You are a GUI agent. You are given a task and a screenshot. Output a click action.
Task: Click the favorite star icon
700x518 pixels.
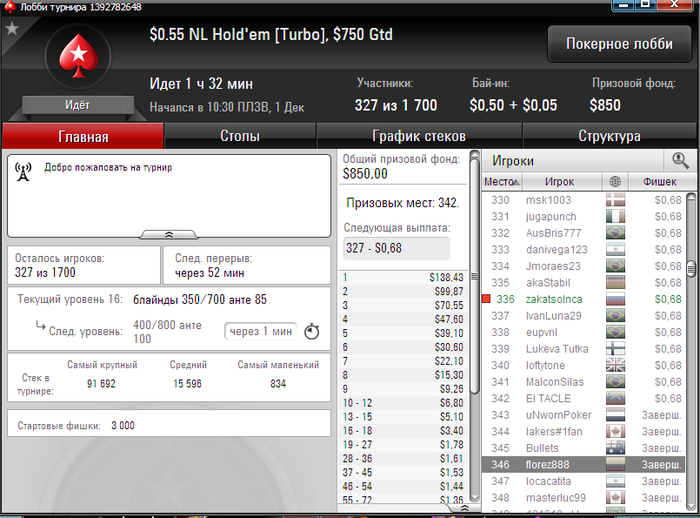pos(12,29)
